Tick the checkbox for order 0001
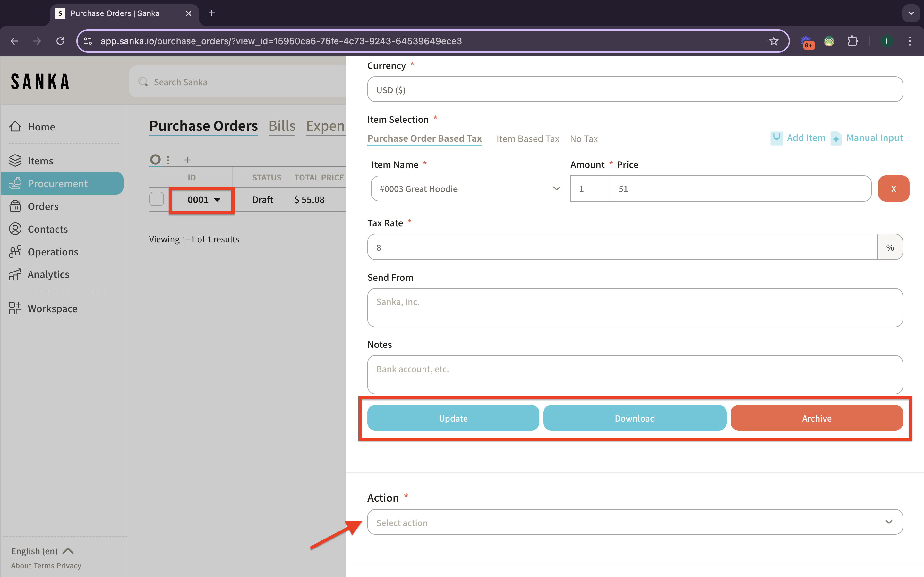 point(157,199)
